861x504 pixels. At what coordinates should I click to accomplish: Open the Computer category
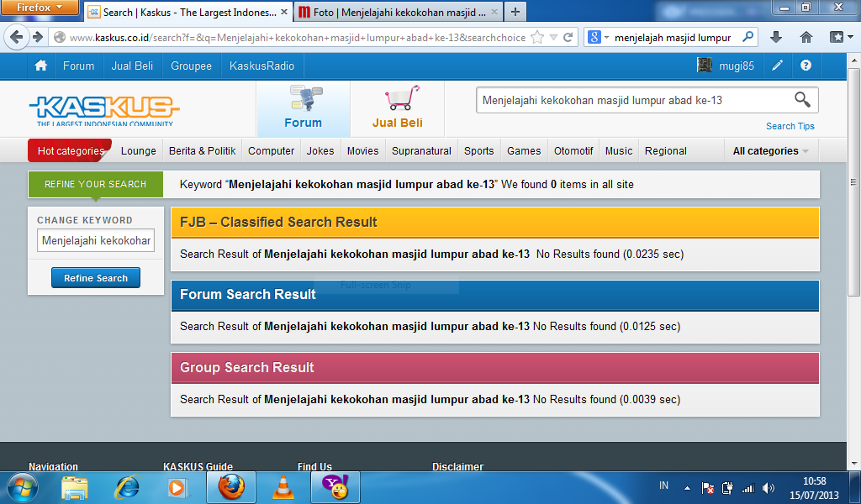click(x=272, y=151)
